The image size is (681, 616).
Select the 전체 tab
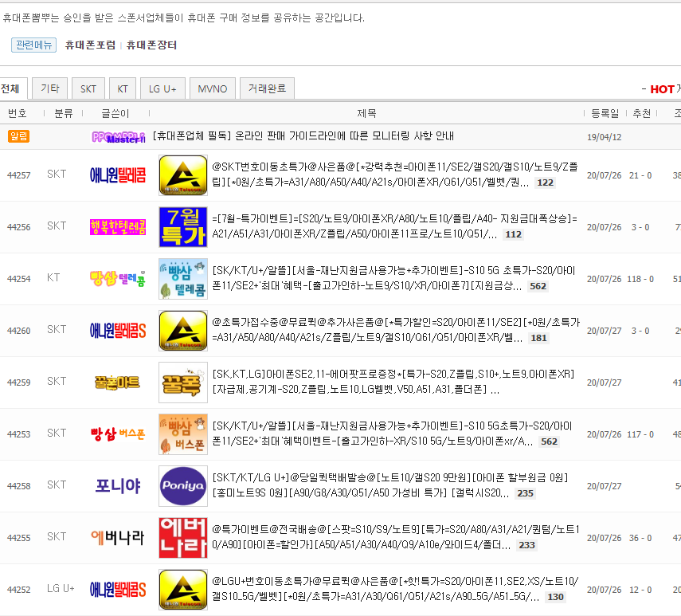pyautogui.click(x=12, y=89)
